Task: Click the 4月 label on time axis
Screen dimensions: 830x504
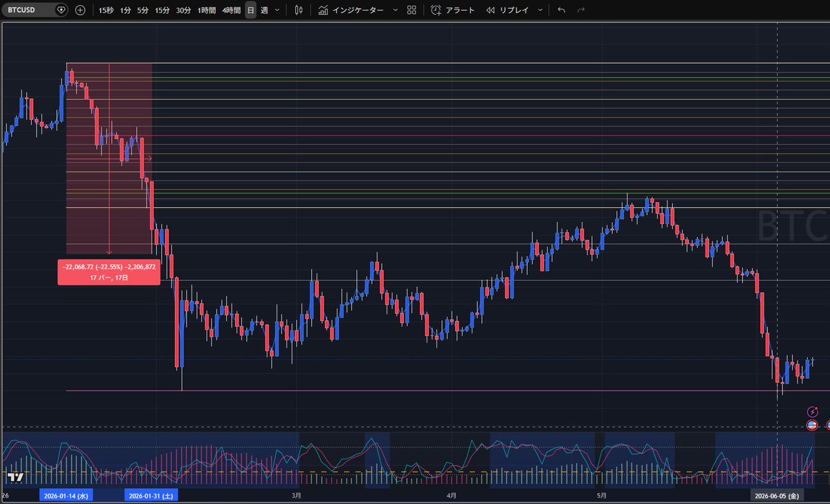Action: click(451, 496)
